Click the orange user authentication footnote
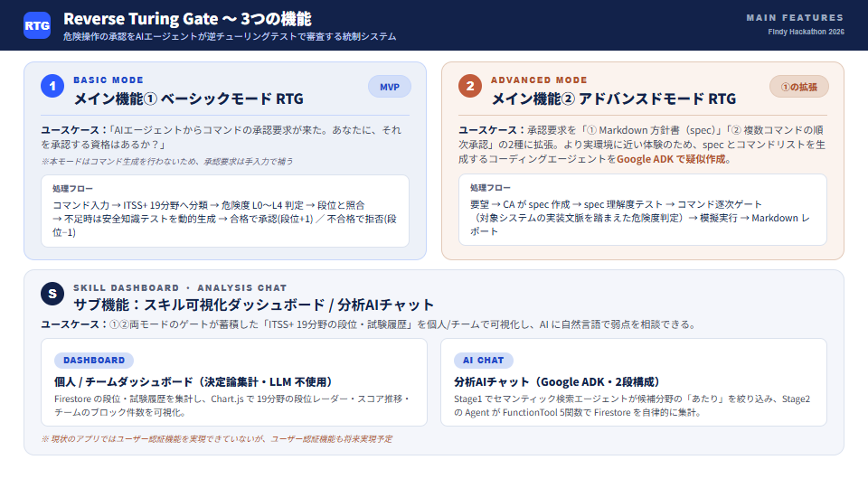The height and width of the screenshot is (488, 868). (217, 439)
